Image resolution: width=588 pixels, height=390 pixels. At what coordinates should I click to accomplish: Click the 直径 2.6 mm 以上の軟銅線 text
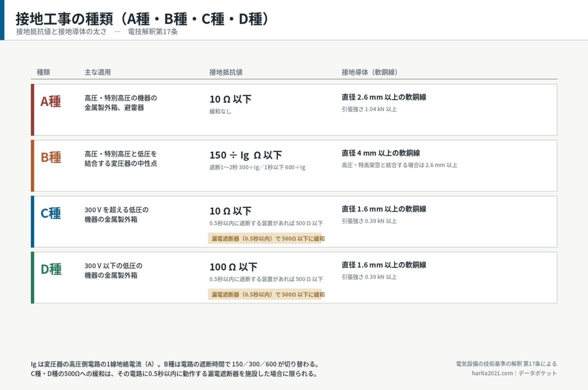pyautogui.click(x=384, y=97)
